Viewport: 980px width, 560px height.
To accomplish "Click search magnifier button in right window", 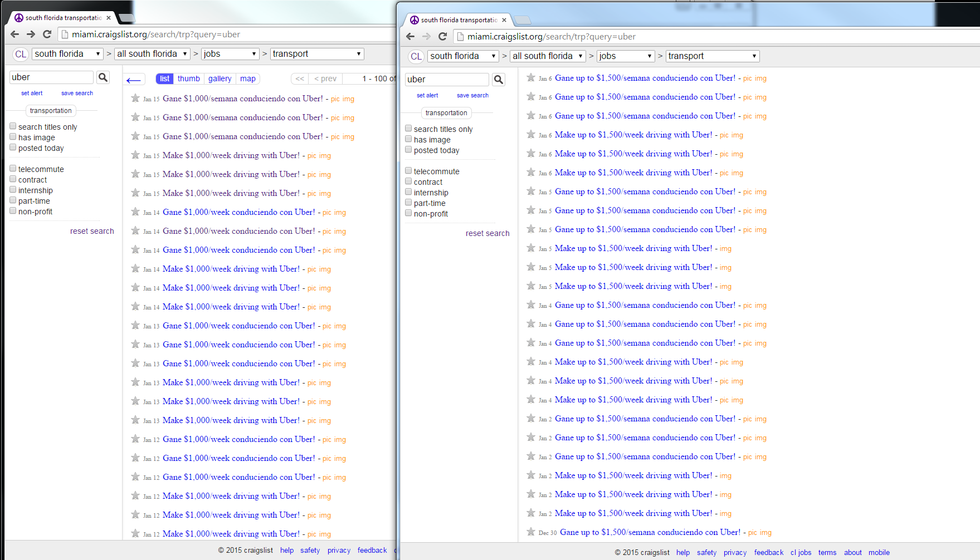I will (x=499, y=80).
